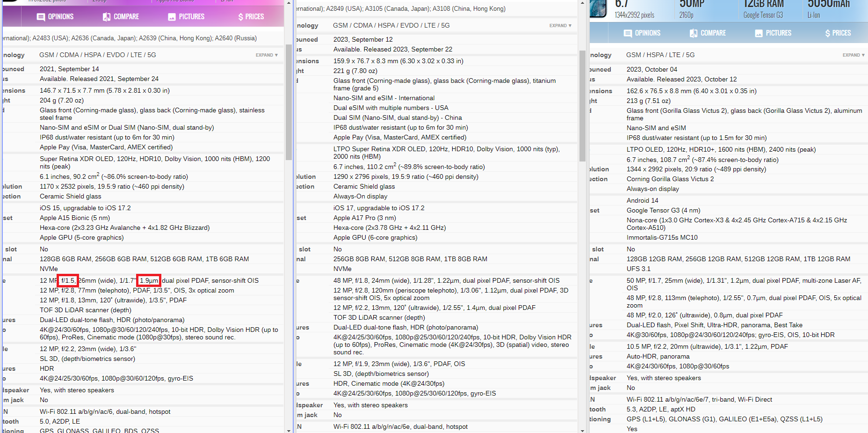Viewport: 868px width, 433px height.
Task: Open Prices in the left phone pane
Action: pyautogui.click(x=251, y=17)
